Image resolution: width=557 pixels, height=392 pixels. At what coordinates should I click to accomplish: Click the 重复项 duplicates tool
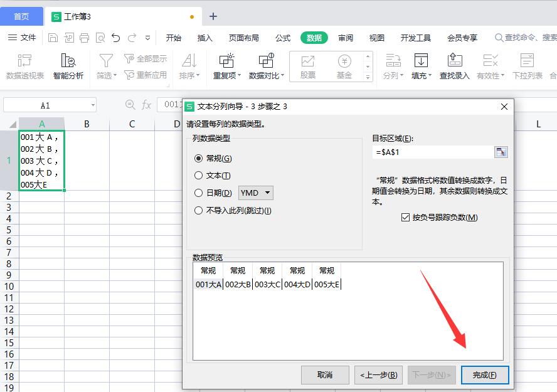tap(226, 66)
